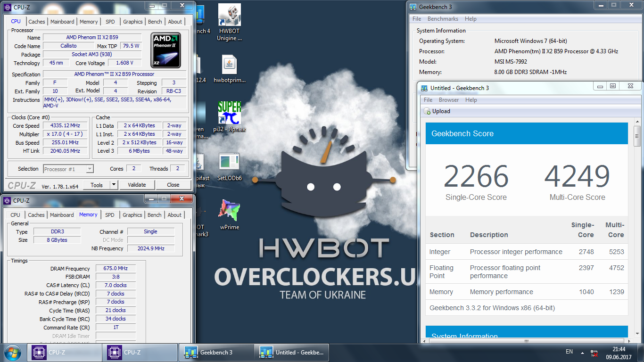
Task: Click the Tools button in CPU-Z
Action: pos(97,185)
